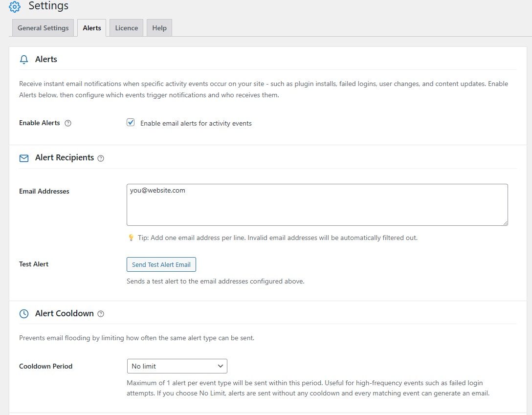532x415 pixels.
Task: Click the lightbulb tip icon
Action: click(131, 238)
